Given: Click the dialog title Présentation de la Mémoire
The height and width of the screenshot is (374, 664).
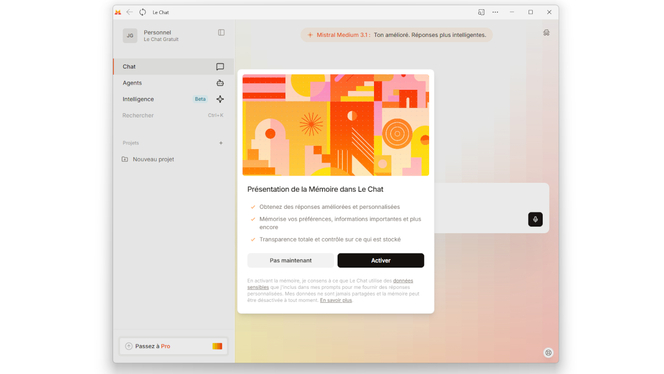Looking at the screenshot, I should pos(315,189).
